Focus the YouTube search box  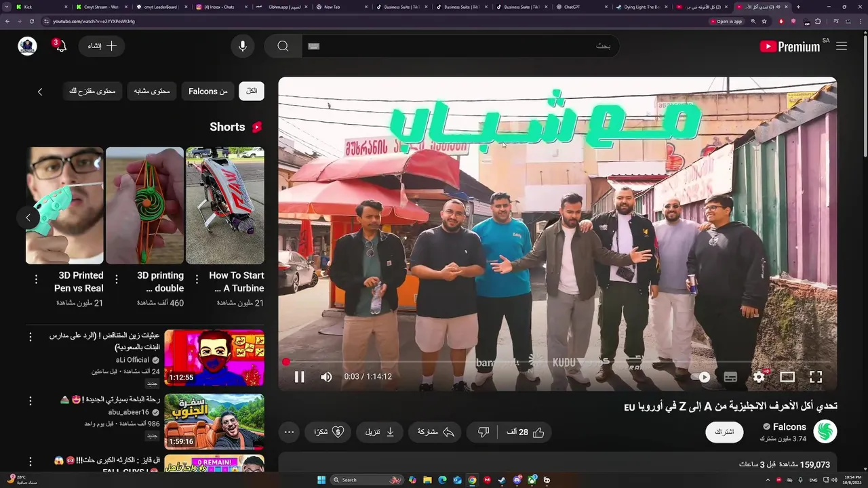click(460, 46)
